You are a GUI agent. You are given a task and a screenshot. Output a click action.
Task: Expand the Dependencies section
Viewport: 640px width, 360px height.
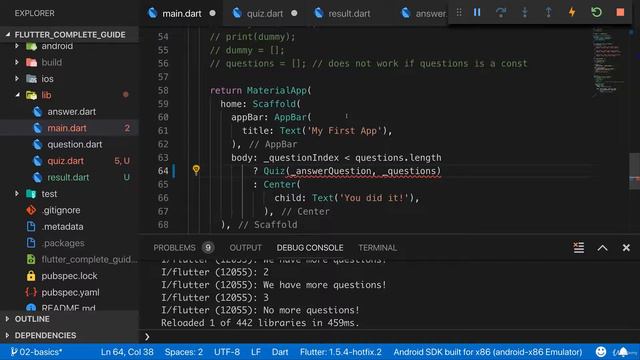pos(69,335)
